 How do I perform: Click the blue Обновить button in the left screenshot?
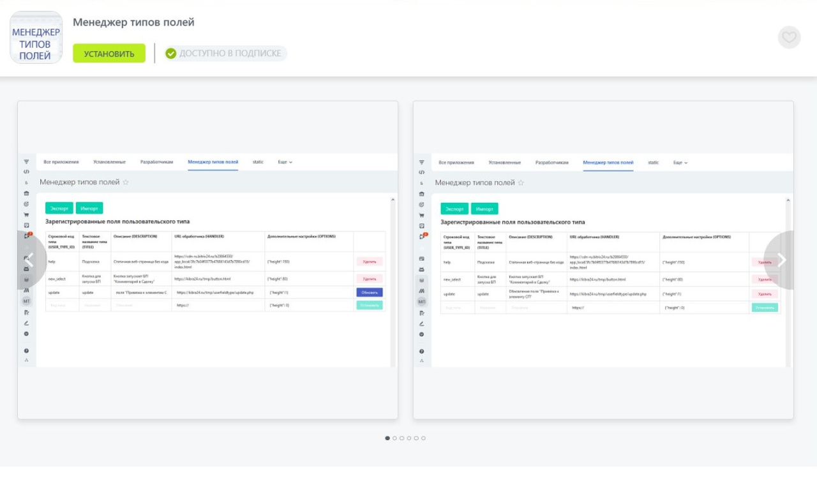click(370, 292)
